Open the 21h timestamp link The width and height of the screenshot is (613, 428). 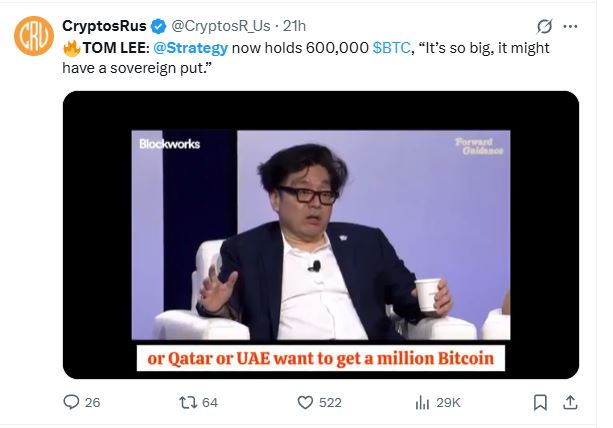(x=294, y=26)
